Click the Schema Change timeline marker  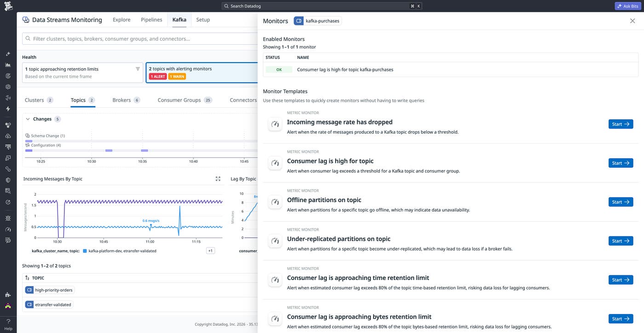point(29,141)
